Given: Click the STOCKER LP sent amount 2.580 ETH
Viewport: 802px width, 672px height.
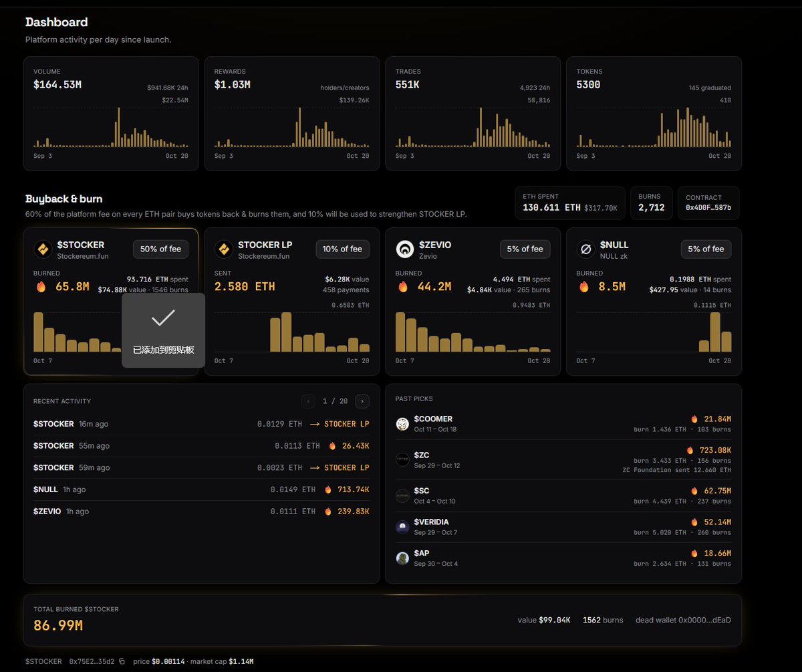Looking at the screenshot, I should click(x=245, y=286).
